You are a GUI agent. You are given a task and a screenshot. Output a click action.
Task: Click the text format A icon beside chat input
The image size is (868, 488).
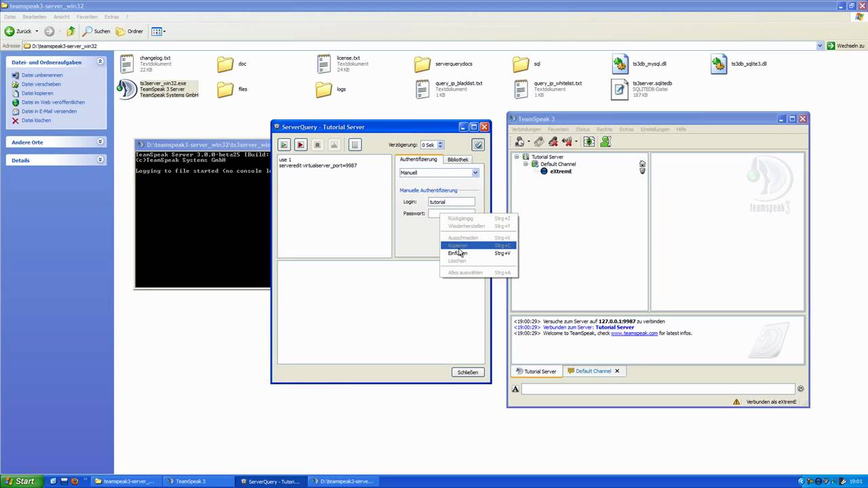[x=515, y=389]
